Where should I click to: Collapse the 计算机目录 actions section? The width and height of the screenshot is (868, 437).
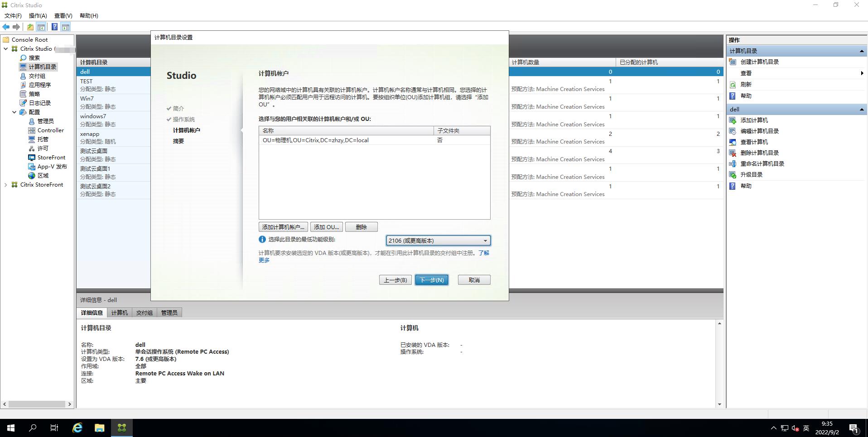point(862,51)
